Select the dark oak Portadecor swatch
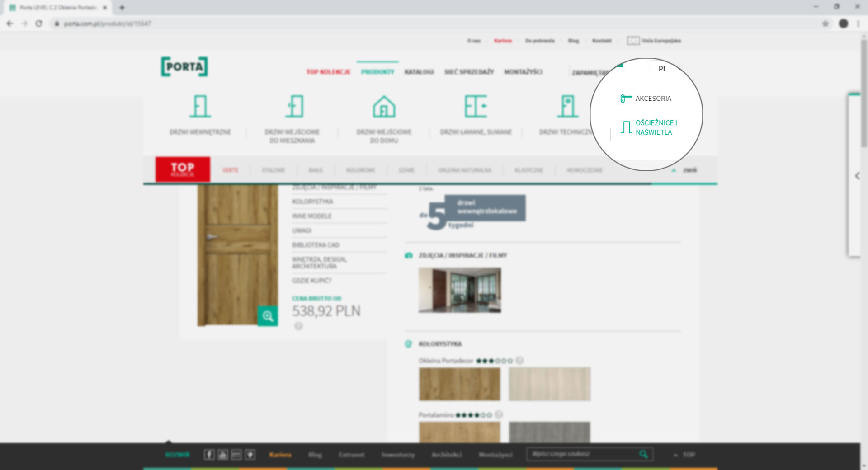868x470 pixels. point(459,384)
